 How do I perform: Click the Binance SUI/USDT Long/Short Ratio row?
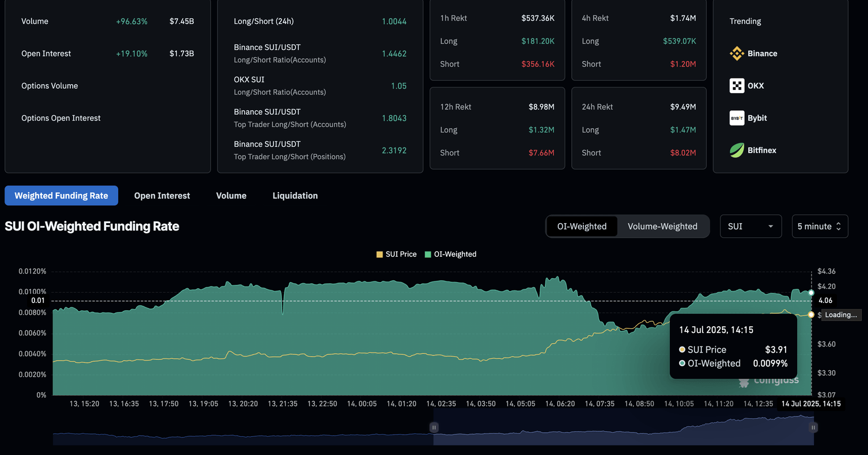(320, 54)
